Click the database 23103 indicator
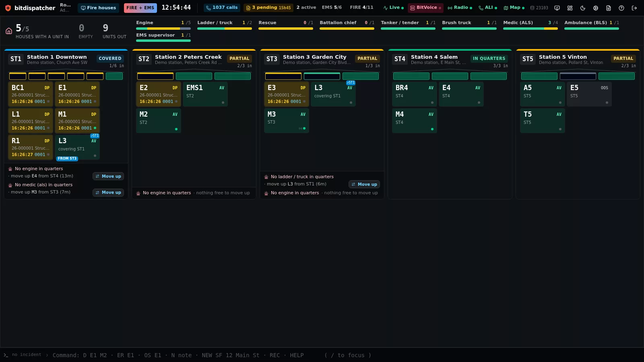The height and width of the screenshot is (362, 644). (539, 8)
